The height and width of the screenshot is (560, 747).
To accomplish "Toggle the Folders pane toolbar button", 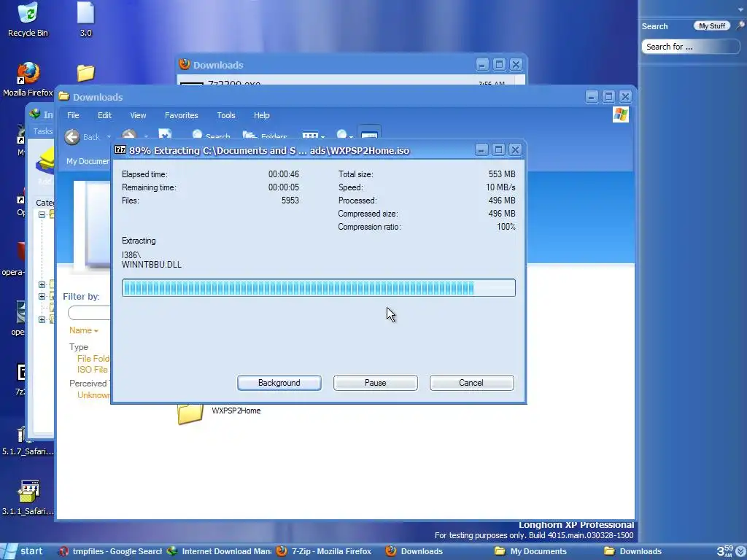I will click(265, 136).
